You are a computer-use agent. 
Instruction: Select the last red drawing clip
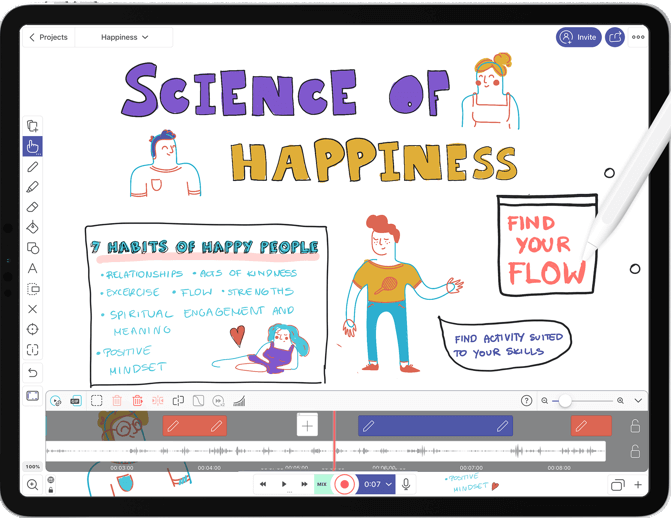[591, 426]
